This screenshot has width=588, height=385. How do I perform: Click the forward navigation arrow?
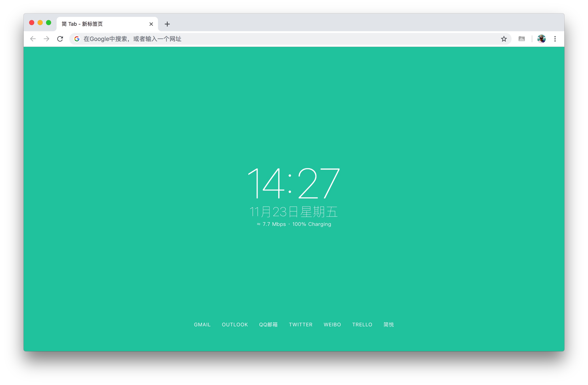tap(46, 39)
